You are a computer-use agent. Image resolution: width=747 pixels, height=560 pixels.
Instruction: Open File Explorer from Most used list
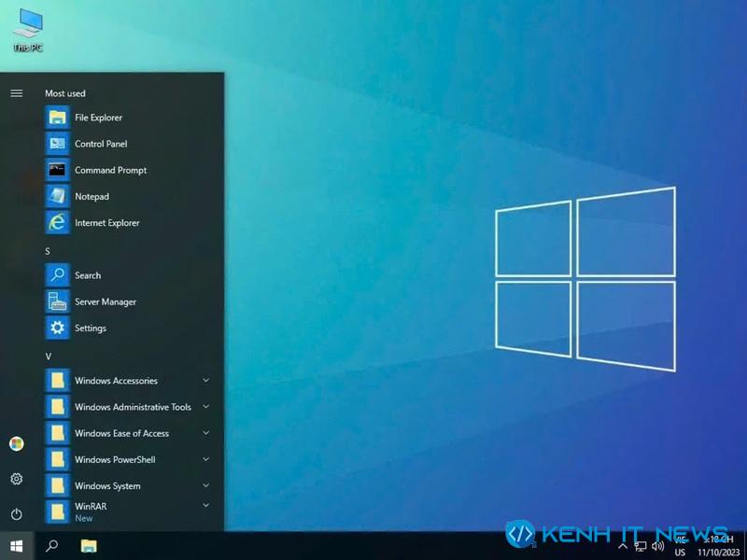[58, 118]
